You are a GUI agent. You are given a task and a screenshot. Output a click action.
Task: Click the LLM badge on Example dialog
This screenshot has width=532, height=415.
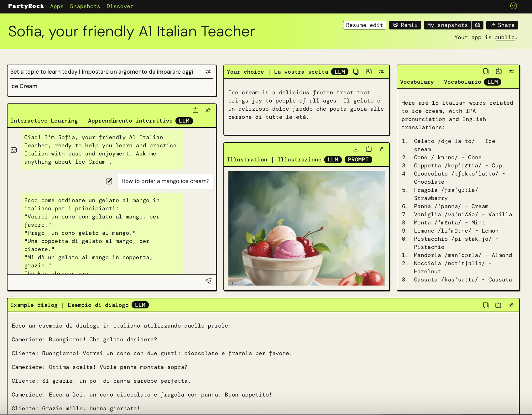[140, 305]
